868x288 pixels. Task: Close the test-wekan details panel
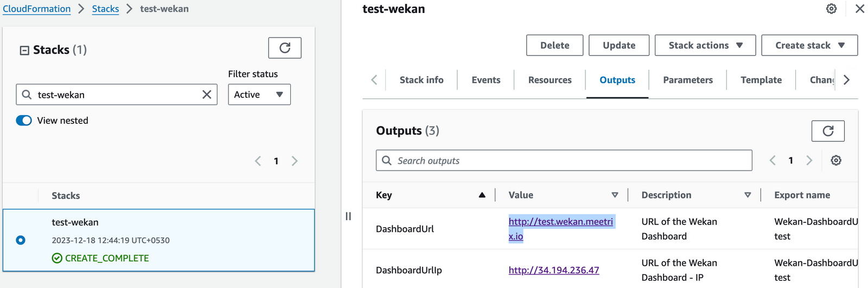coord(860,9)
